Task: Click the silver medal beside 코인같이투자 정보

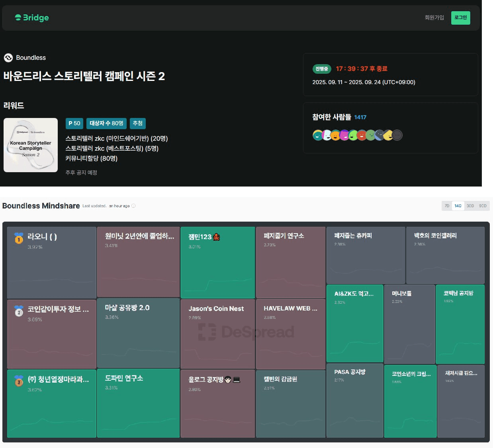Action: (x=19, y=311)
